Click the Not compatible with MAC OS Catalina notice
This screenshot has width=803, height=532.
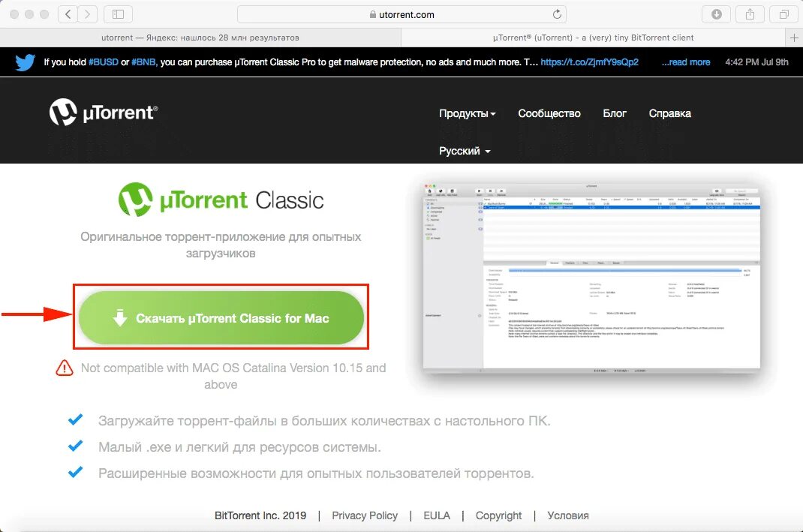pos(233,376)
